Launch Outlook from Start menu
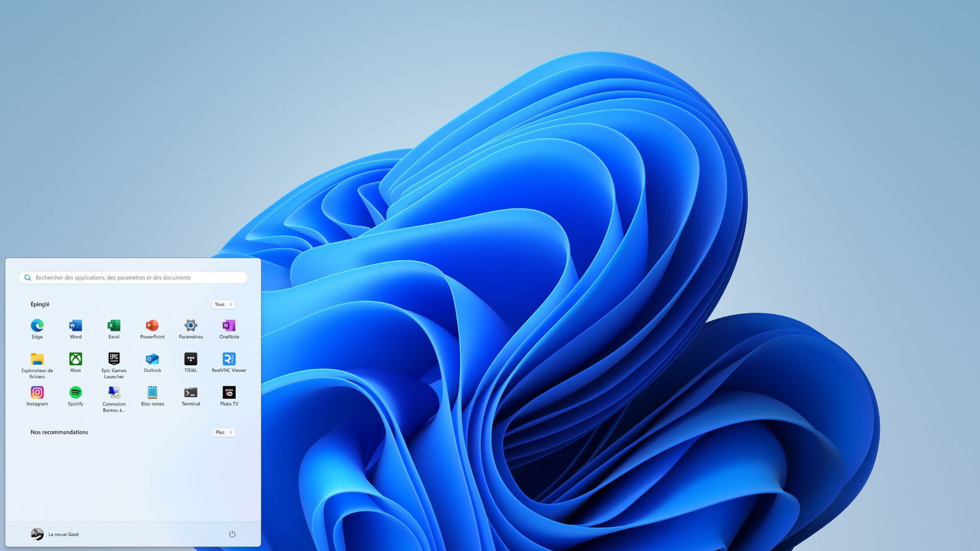Screen dimensions: 980x551 coord(152,360)
